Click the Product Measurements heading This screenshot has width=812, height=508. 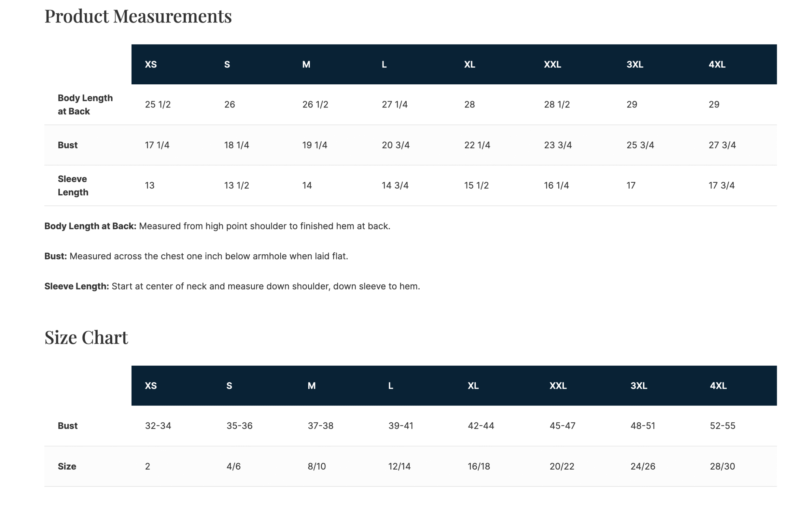click(138, 16)
